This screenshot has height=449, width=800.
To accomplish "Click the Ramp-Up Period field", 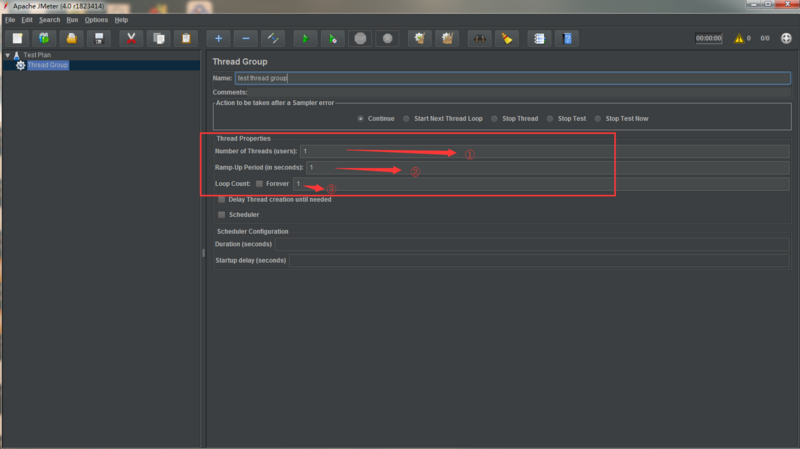I will click(548, 167).
